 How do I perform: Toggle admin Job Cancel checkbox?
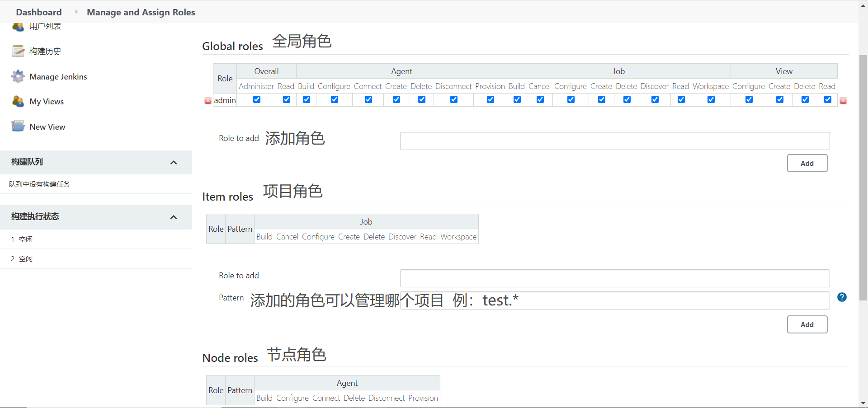(540, 99)
